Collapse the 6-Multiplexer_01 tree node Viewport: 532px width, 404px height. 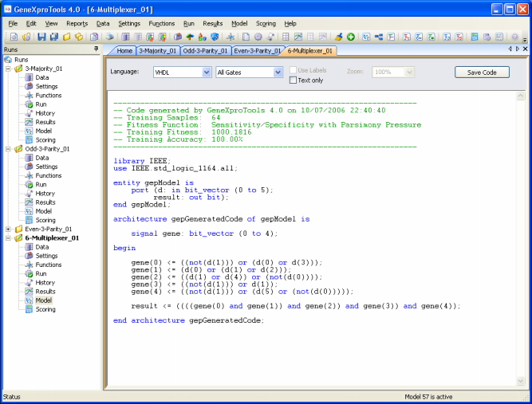(8, 238)
